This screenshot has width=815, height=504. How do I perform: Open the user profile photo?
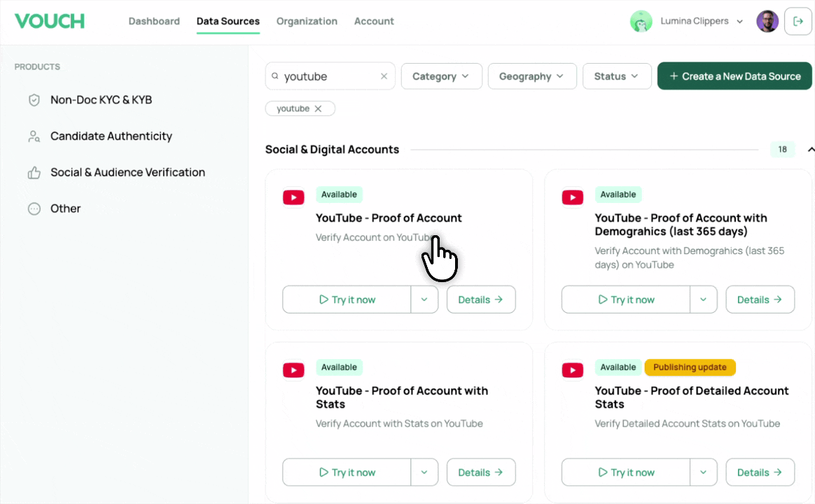(x=767, y=21)
